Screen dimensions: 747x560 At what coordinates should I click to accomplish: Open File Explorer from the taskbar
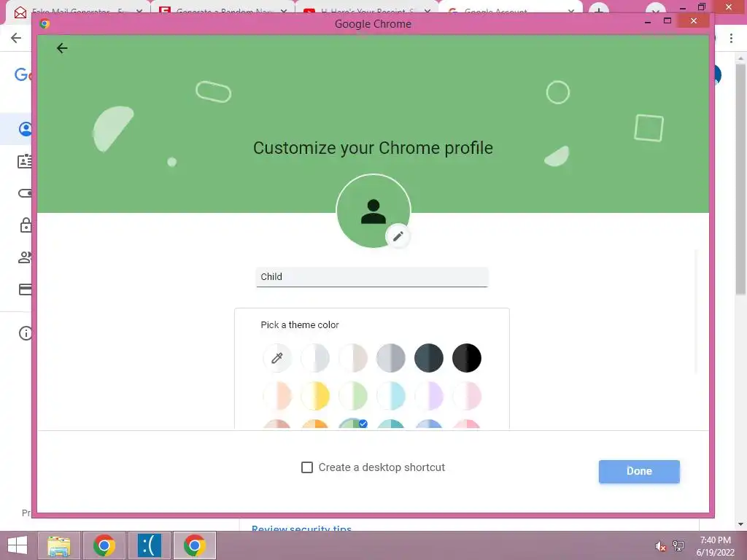(58, 545)
